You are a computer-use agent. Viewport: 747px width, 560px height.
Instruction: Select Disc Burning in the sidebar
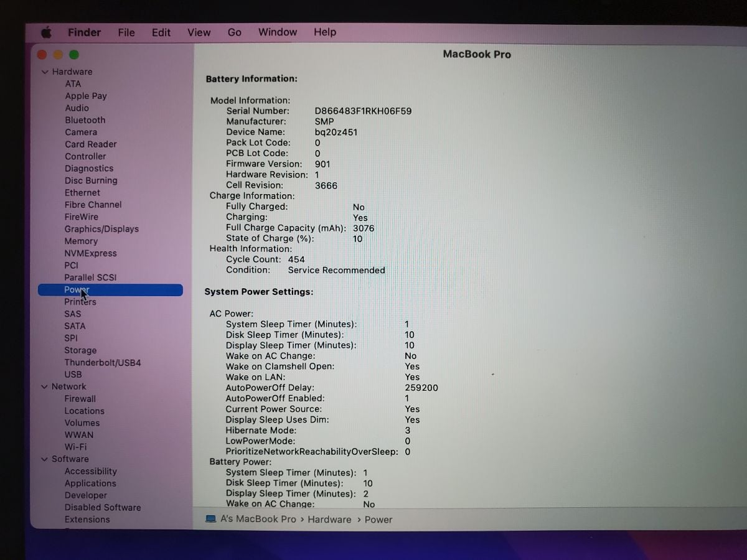point(91,180)
